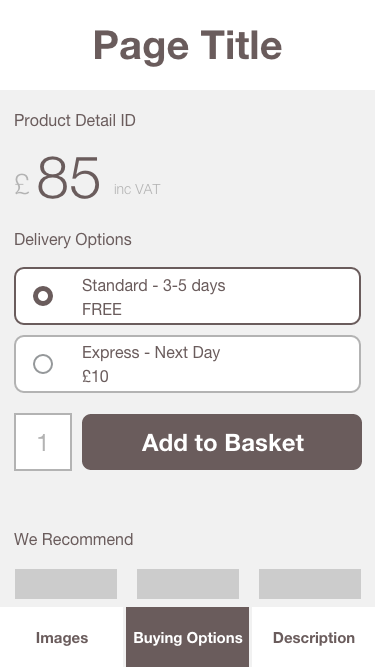Click the £10 price under Express delivery
The image size is (375, 667).
tap(95, 376)
